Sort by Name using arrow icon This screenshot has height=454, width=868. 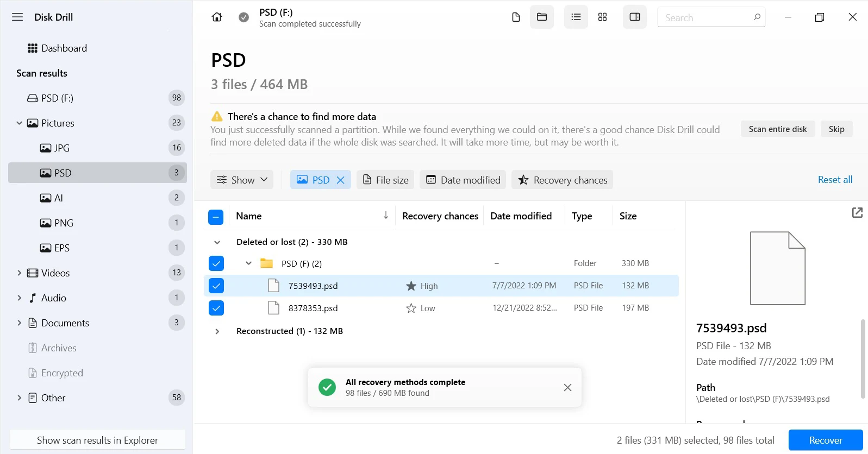386,216
